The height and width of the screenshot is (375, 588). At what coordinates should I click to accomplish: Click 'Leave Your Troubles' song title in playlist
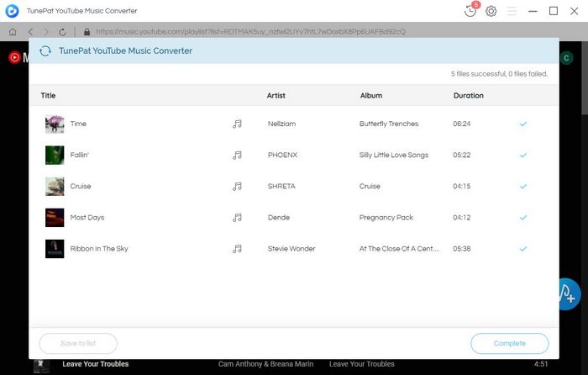(96, 364)
